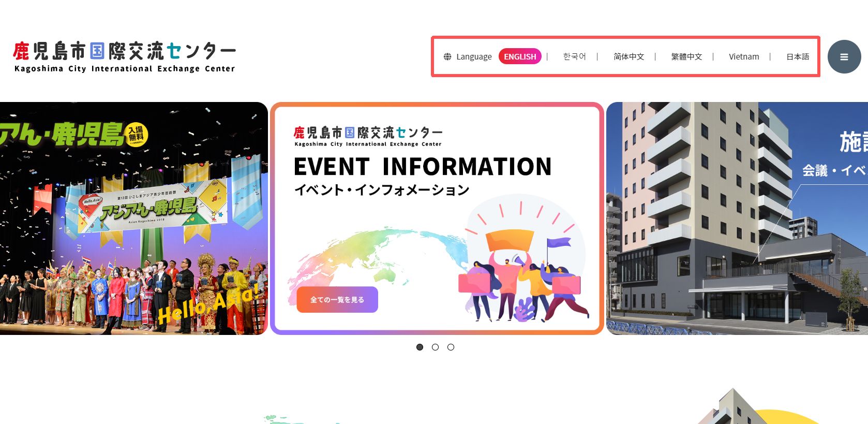
Task: Open the hamburger menu button
Action: pyautogui.click(x=844, y=57)
